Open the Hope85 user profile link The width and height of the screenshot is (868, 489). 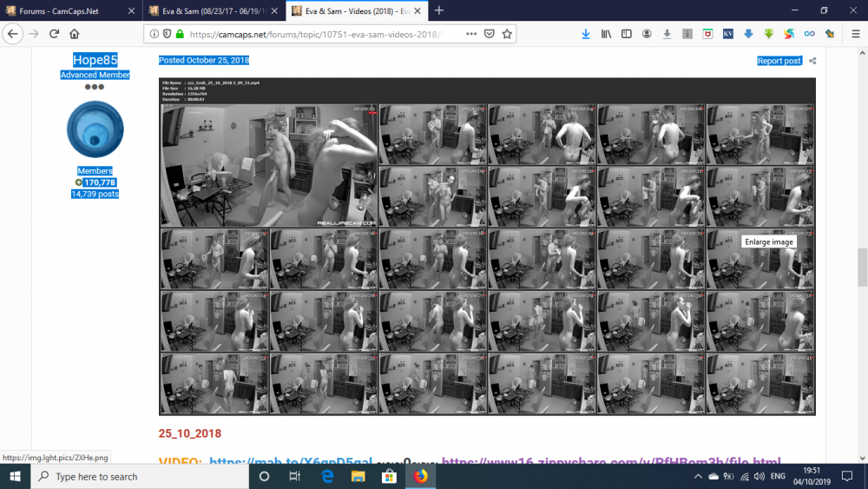95,60
